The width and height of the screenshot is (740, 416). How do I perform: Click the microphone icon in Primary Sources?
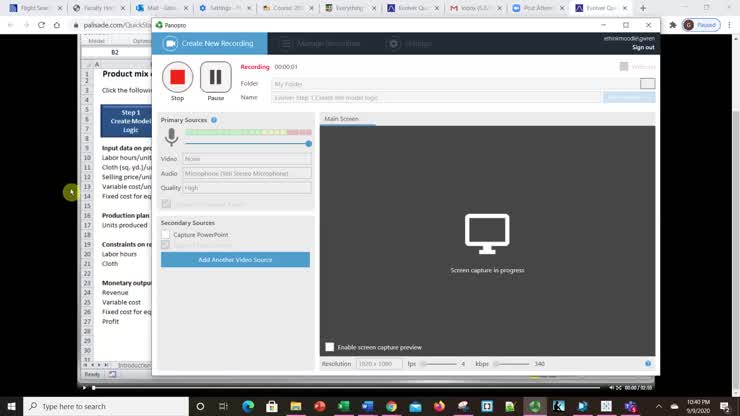171,137
